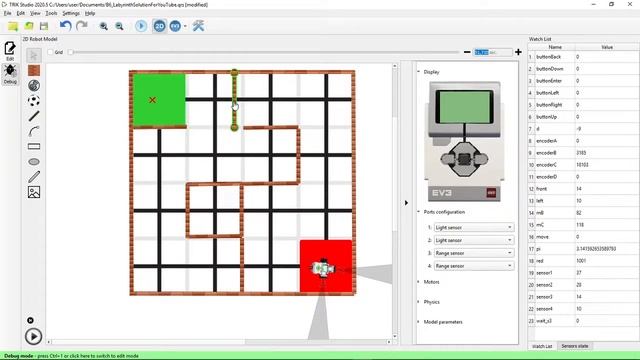Redo the last action
The height and width of the screenshot is (360, 640).
[82, 26]
